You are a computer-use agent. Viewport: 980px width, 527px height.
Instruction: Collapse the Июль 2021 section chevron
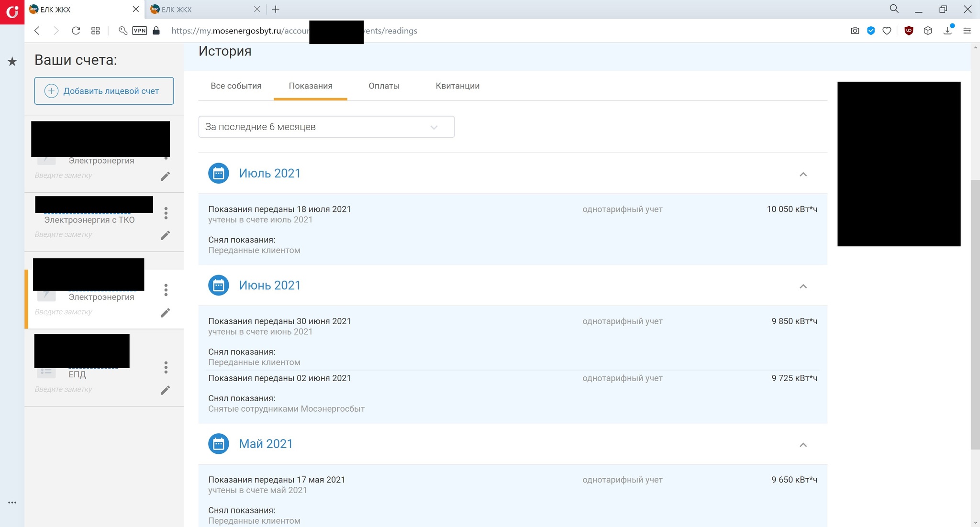803,174
